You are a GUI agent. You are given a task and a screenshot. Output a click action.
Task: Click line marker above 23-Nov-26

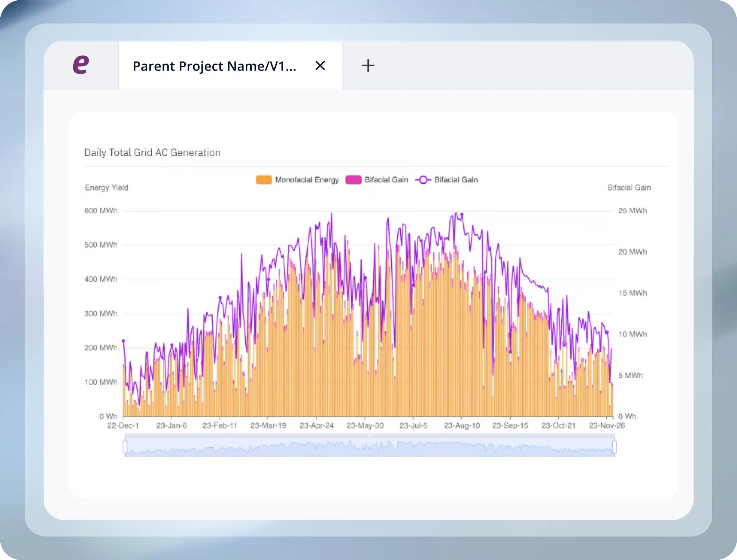(x=607, y=332)
